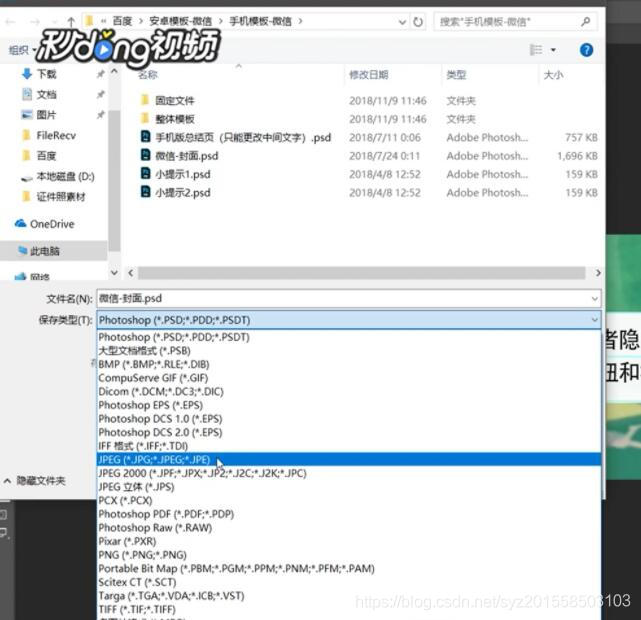Open the 组织 menu
The height and width of the screenshot is (620, 641).
pyautogui.click(x=20, y=50)
